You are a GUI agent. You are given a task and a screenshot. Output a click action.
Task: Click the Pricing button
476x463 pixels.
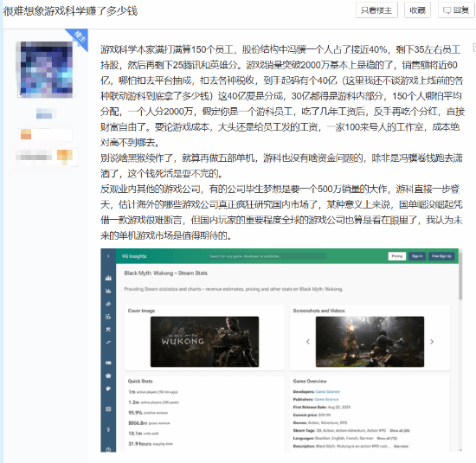[x=396, y=256]
